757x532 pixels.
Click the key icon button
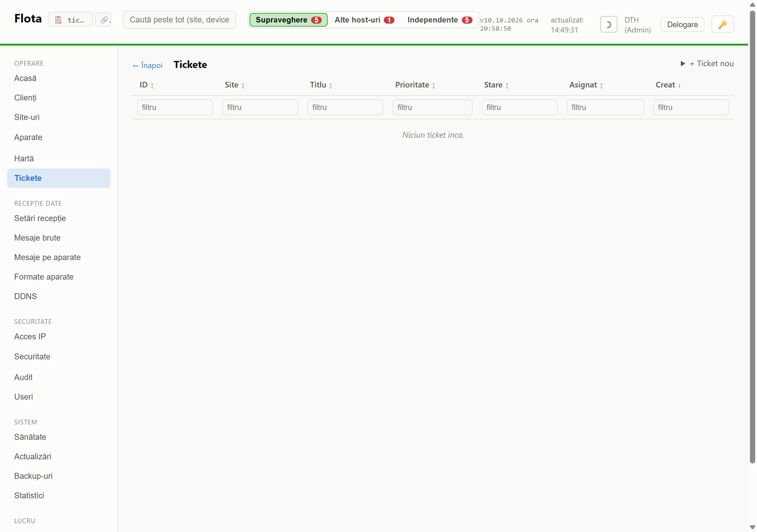click(722, 25)
